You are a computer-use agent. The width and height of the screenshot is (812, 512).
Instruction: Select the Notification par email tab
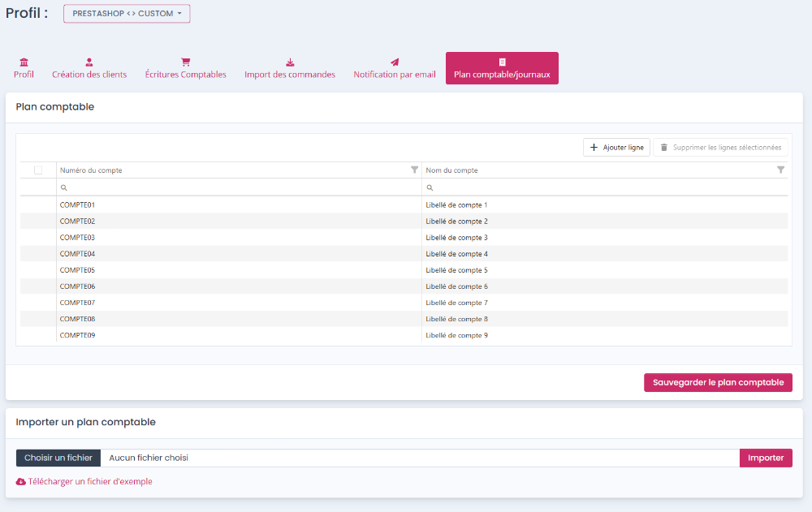click(395, 68)
